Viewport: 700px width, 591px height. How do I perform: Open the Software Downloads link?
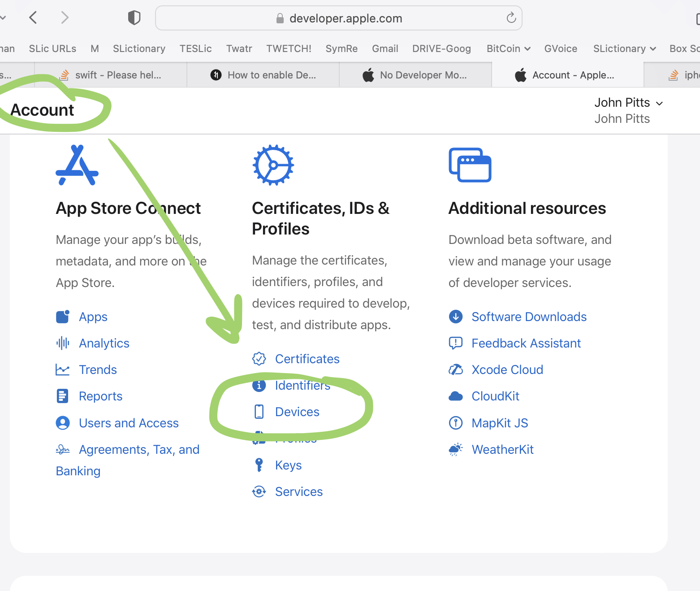(x=529, y=317)
